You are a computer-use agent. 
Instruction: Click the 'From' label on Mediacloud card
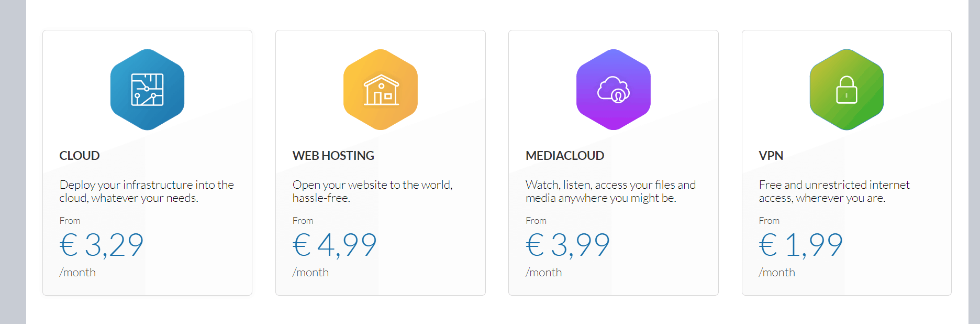point(536,221)
